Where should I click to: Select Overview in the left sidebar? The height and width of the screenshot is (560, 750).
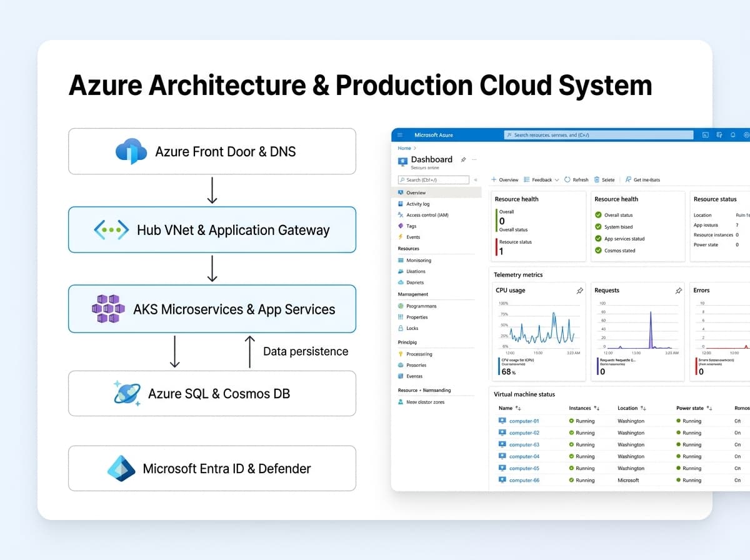437,192
